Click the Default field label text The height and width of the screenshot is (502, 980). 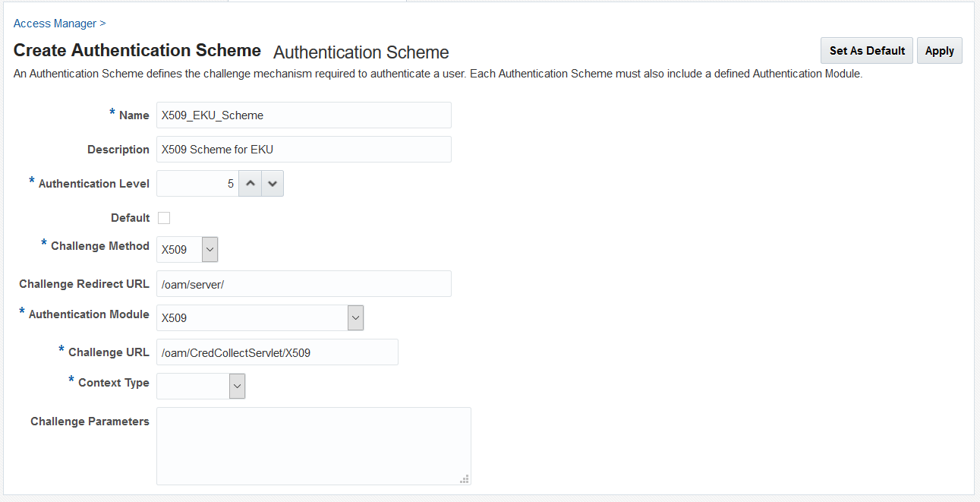tap(130, 218)
